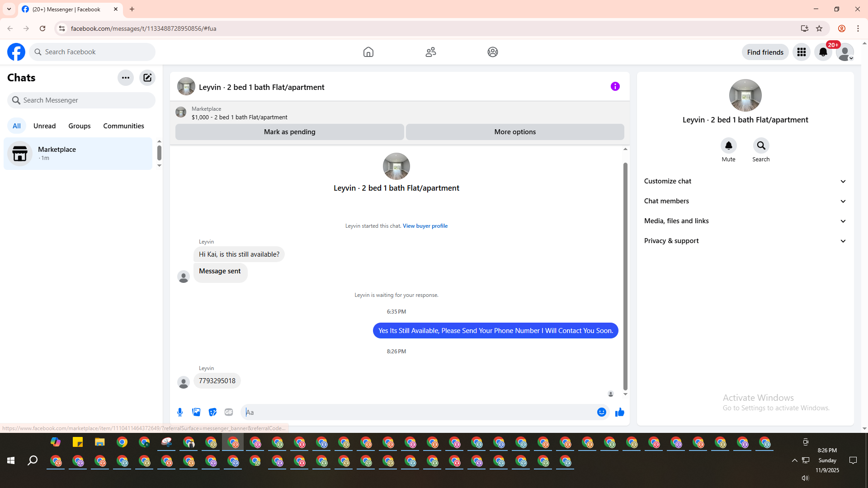Viewport: 868px width, 488px height.
Task: Choose a GIF for the message
Action: pos(229,412)
